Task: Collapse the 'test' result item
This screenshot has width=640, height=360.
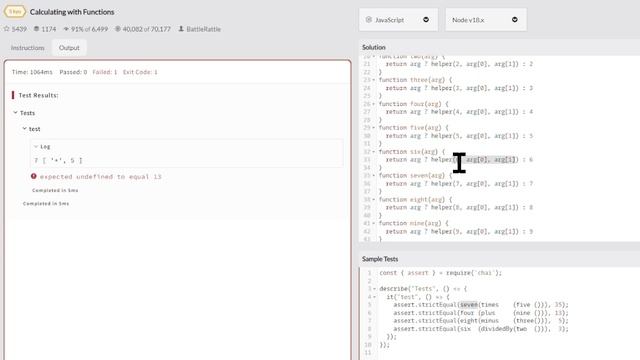Action: [24, 129]
